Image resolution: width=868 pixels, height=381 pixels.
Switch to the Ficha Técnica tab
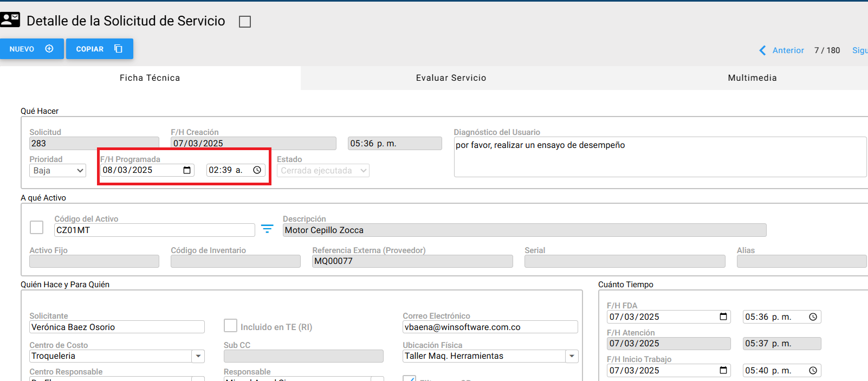150,78
